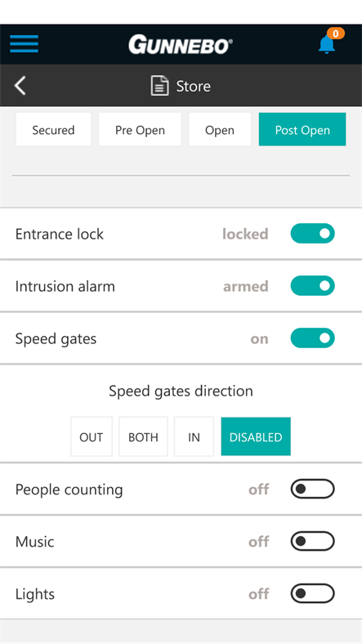Enable the People counting switch
Image resolution: width=362 pixels, height=644 pixels.
(313, 490)
